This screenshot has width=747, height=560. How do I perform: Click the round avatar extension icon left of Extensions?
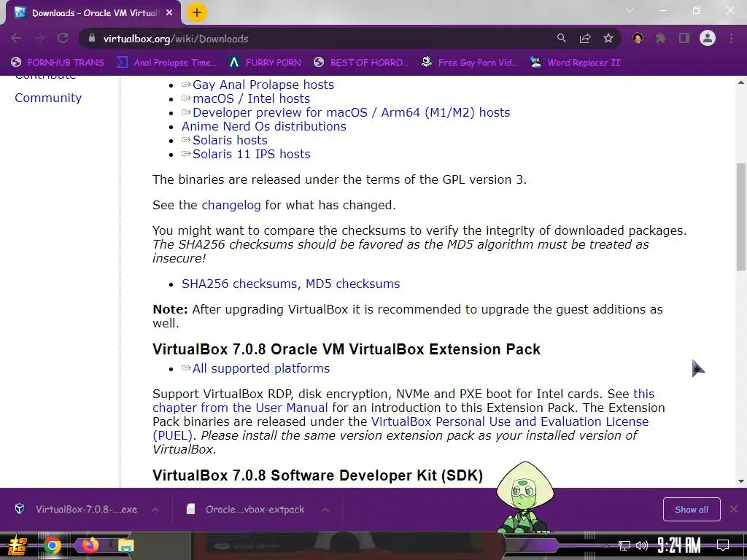638,39
